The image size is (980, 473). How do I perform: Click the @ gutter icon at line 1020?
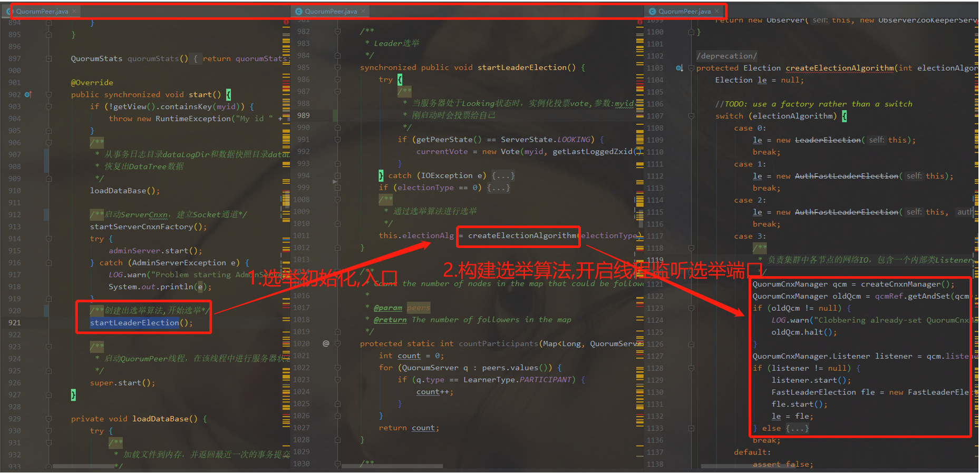(x=326, y=343)
